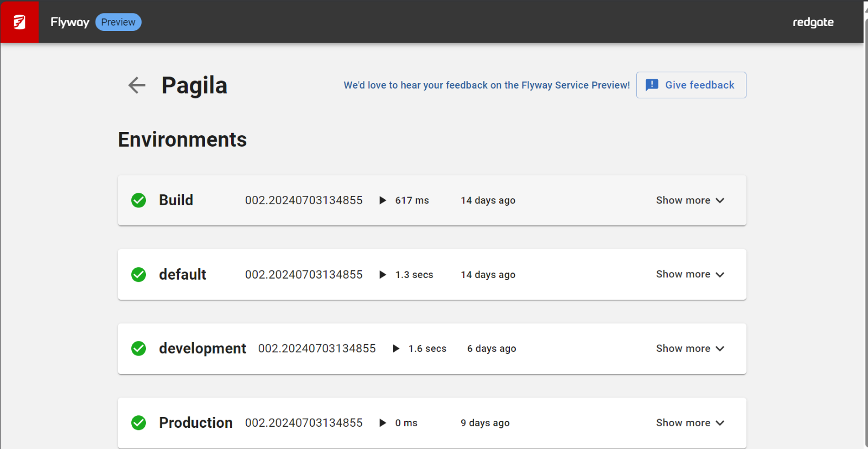Screen dimensions: 868x449
Task: Click the green check icon for Build
Action: [139, 200]
